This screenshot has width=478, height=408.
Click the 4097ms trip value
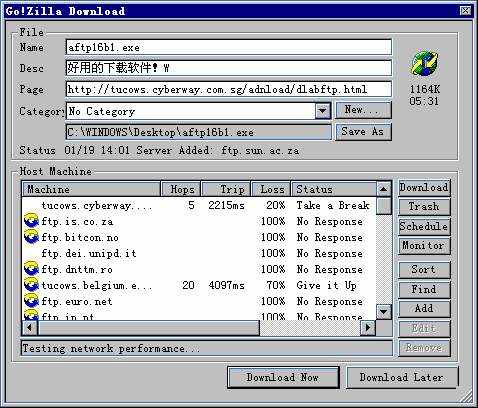click(226, 285)
